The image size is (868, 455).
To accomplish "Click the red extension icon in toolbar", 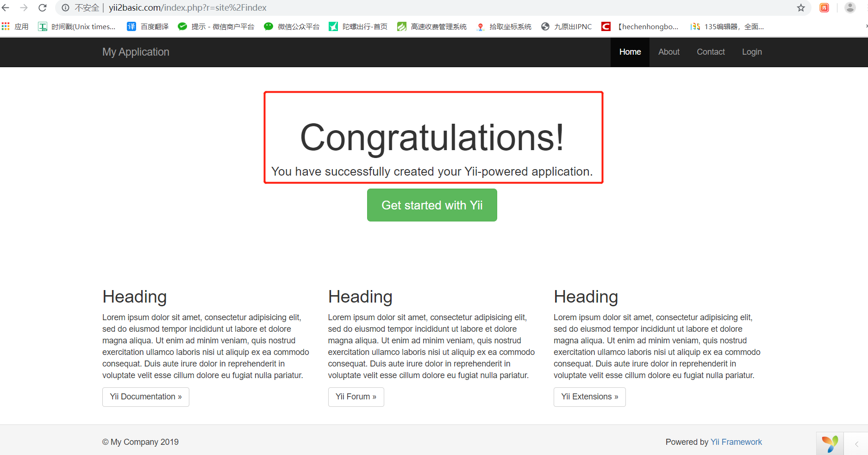I will pos(824,8).
